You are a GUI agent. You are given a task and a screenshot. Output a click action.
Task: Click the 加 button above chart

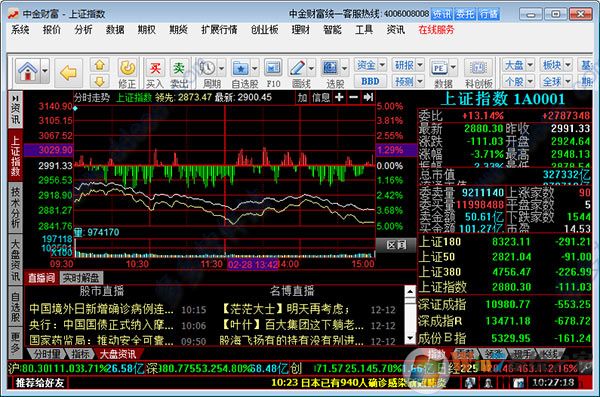click(302, 98)
